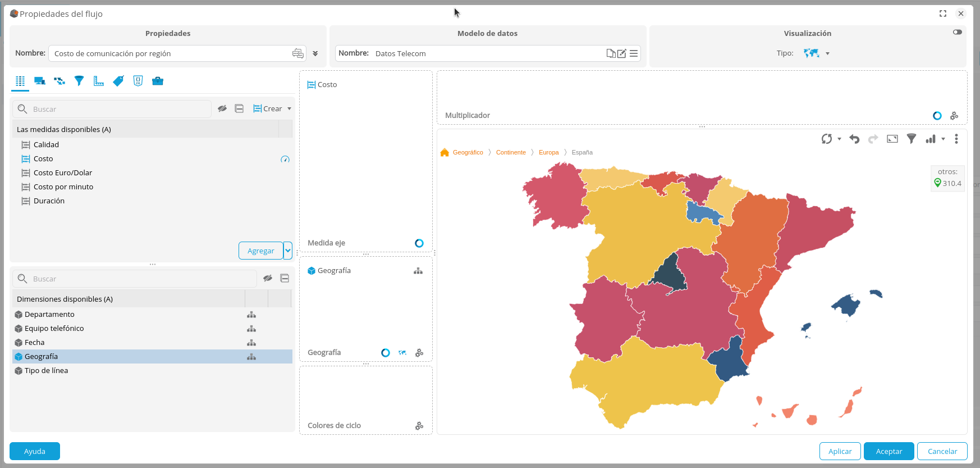
Task: Expand the Crear dropdown menu
Action: pyautogui.click(x=290, y=108)
